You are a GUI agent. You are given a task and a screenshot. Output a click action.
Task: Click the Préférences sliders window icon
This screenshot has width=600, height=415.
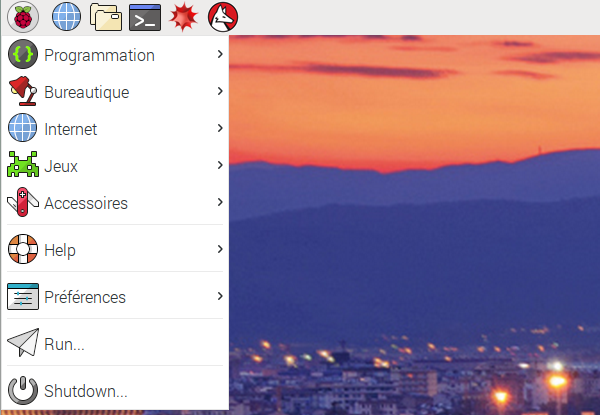point(23,296)
